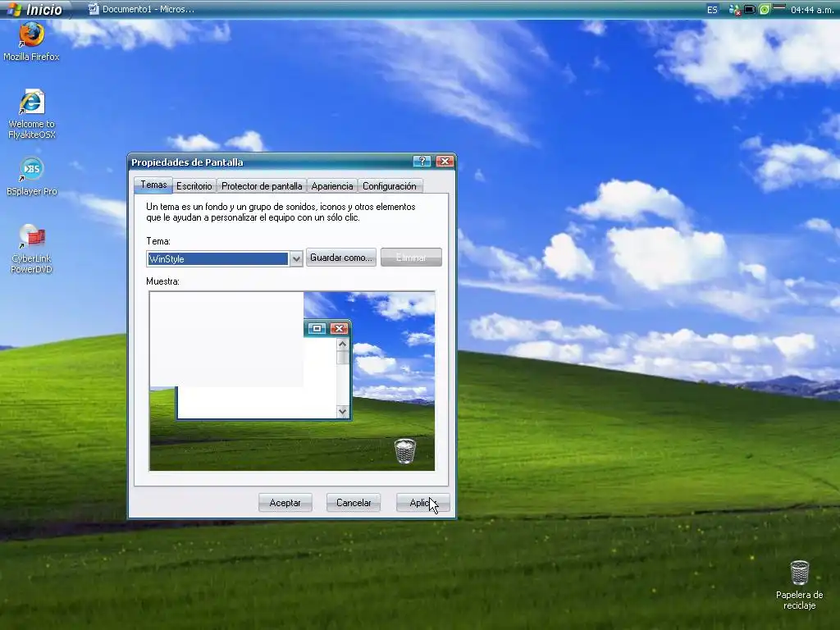Close the Propiedades de Pantalla dialog
The width and height of the screenshot is (840, 630).
click(x=445, y=162)
